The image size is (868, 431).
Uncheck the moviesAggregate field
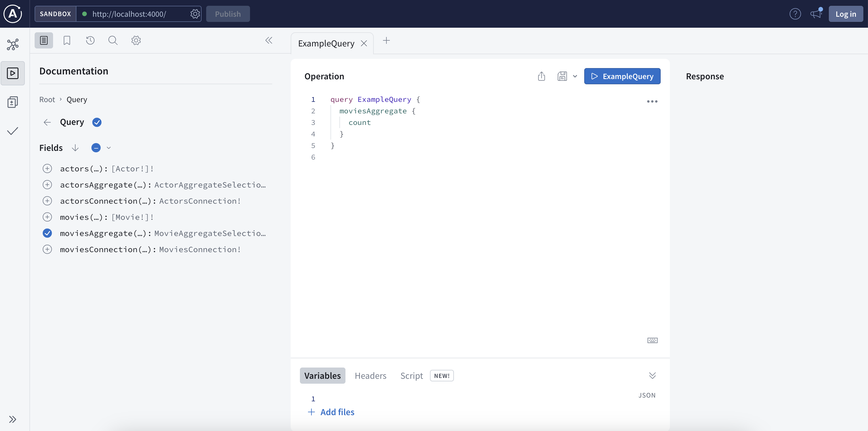click(x=47, y=233)
